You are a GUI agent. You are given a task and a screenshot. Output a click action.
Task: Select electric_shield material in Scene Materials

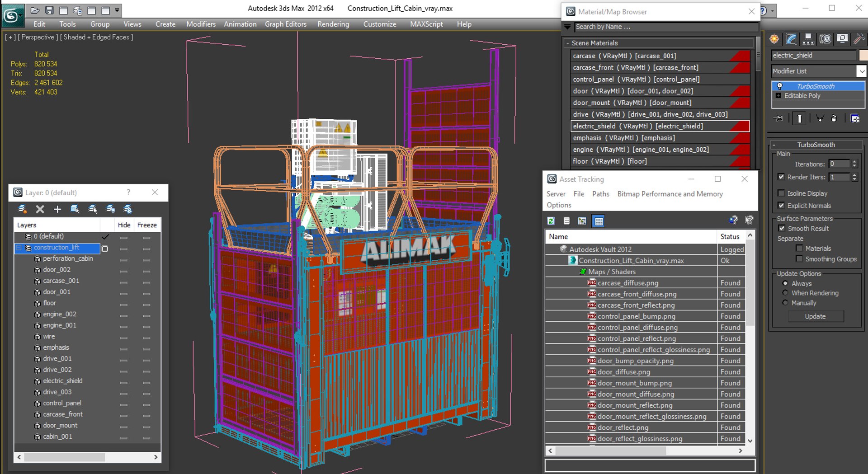click(660, 126)
